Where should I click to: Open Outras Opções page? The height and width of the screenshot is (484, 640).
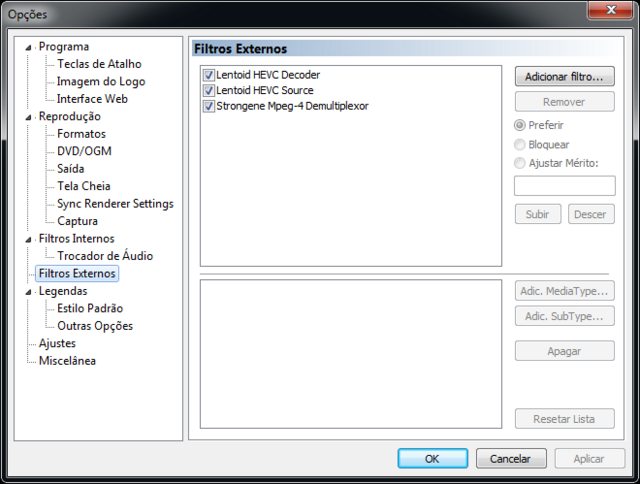click(x=95, y=326)
